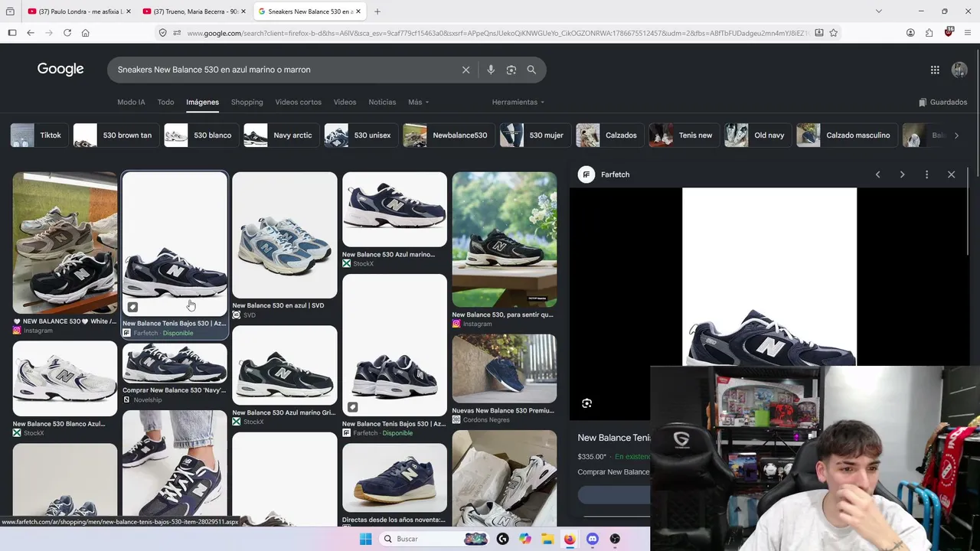
Task: Open tracking protection shield in address bar
Action: (x=162, y=33)
